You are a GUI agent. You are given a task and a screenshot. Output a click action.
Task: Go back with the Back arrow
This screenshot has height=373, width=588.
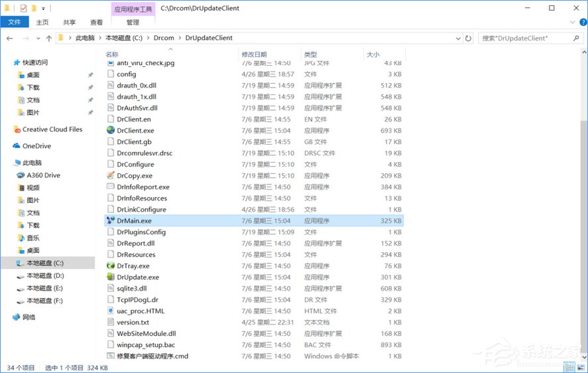click(x=10, y=38)
